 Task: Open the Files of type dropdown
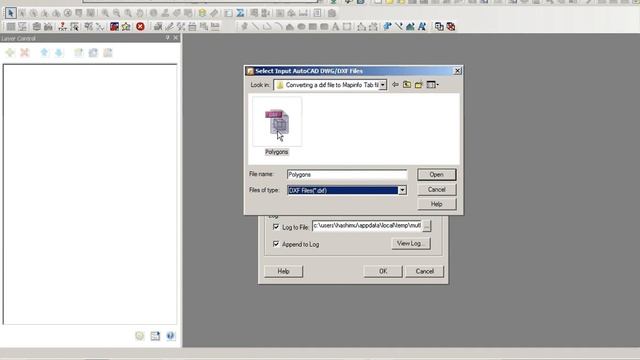point(402,190)
